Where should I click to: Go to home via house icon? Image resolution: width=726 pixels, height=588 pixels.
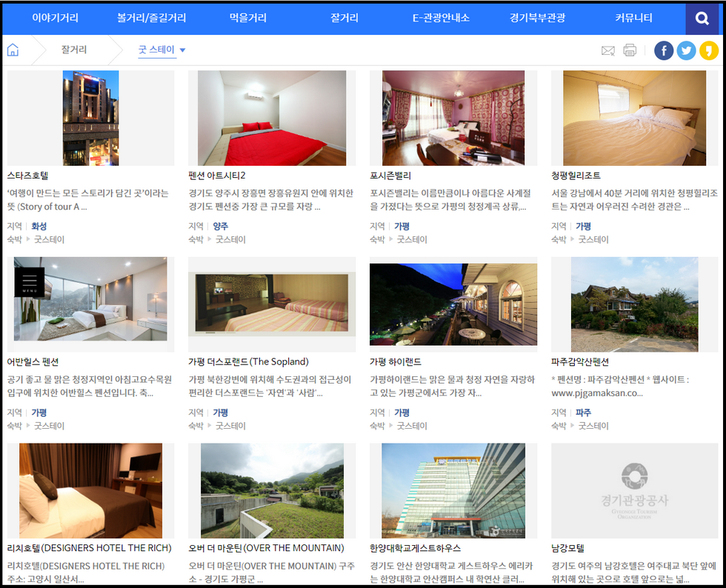tap(13, 50)
